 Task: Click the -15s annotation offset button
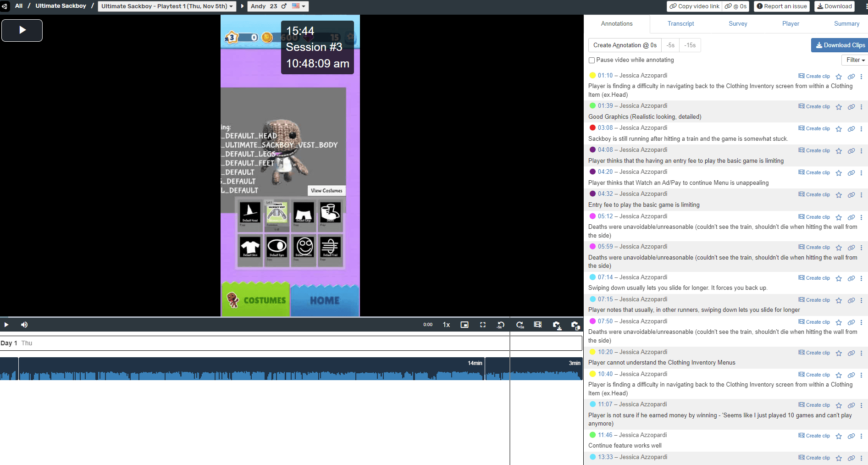pyautogui.click(x=690, y=45)
